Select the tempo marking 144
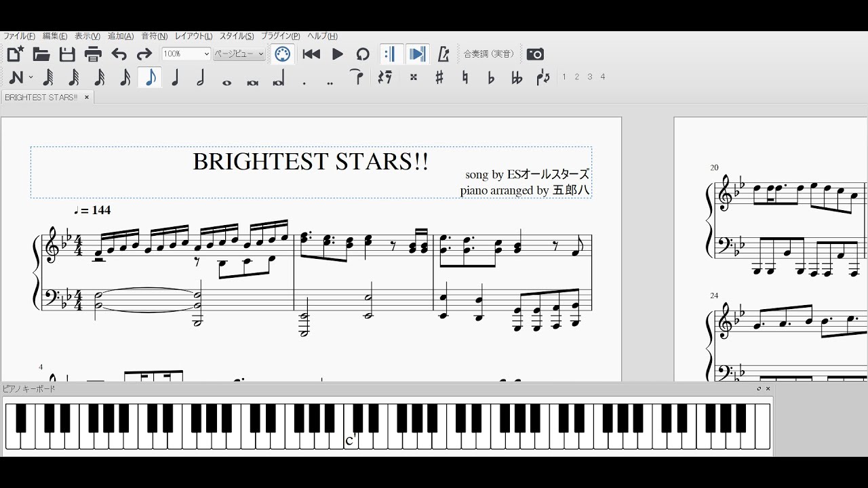 tap(92, 210)
